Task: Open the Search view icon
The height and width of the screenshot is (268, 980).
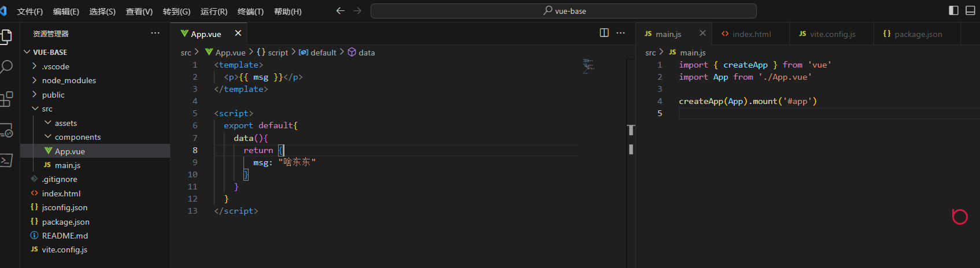Action: pyautogui.click(x=6, y=67)
